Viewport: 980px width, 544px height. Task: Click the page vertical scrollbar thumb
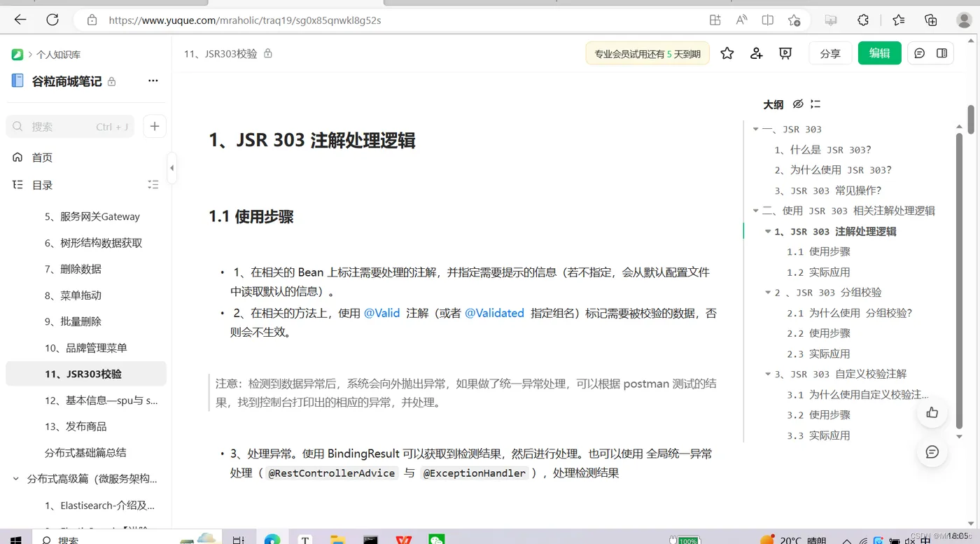(972, 119)
